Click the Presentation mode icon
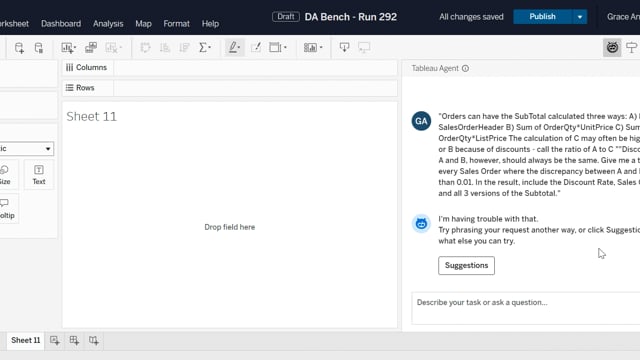Screen dimensions: 640x360 364,48
